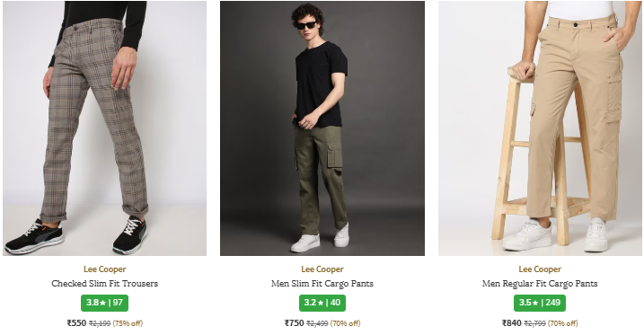The image size is (644, 335).
Task: Click Lee Cooper brand above Checked Slim Fit Trousers
Action: tap(105, 269)
